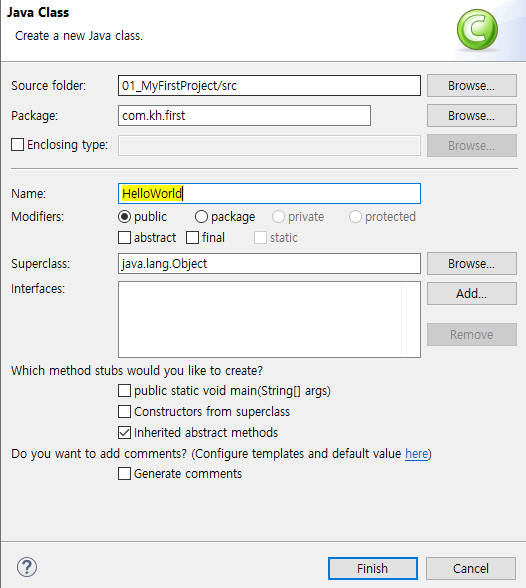
Task: Click the help question mark icon
Action: click(x=27, y=567)
